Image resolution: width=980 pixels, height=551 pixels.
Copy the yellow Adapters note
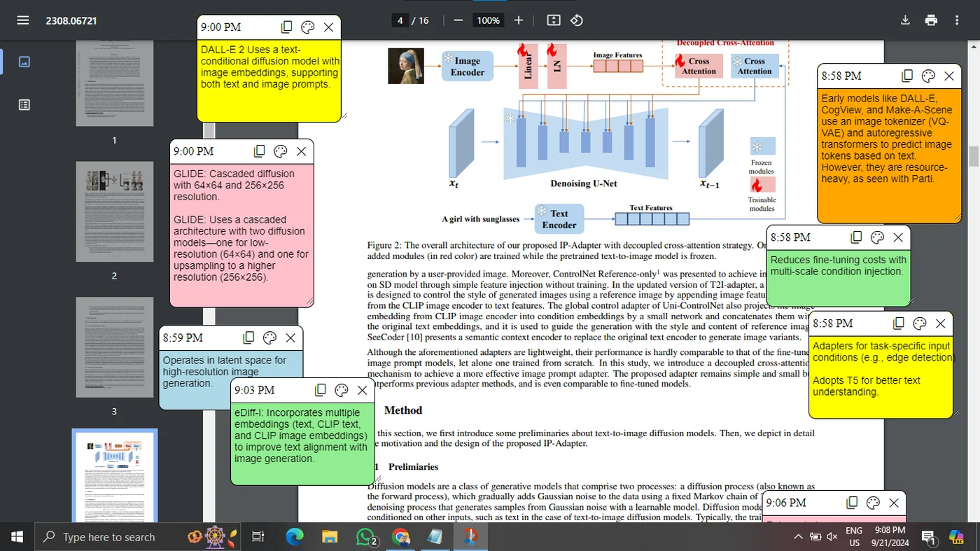899,323
